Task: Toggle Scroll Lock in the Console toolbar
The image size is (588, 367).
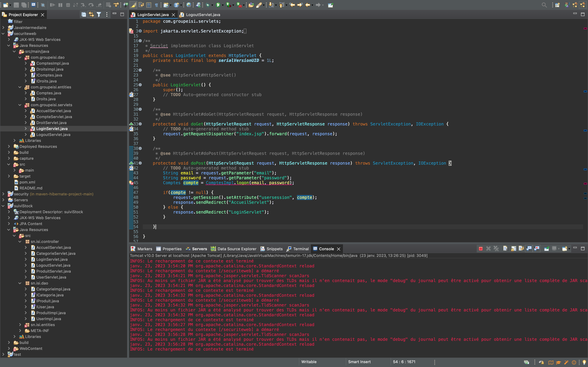Action: (x=513, y=249)
